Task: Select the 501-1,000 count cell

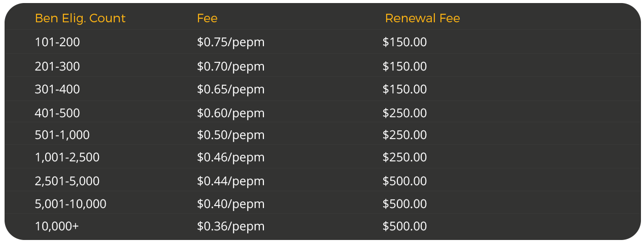Action: point(62,135)
